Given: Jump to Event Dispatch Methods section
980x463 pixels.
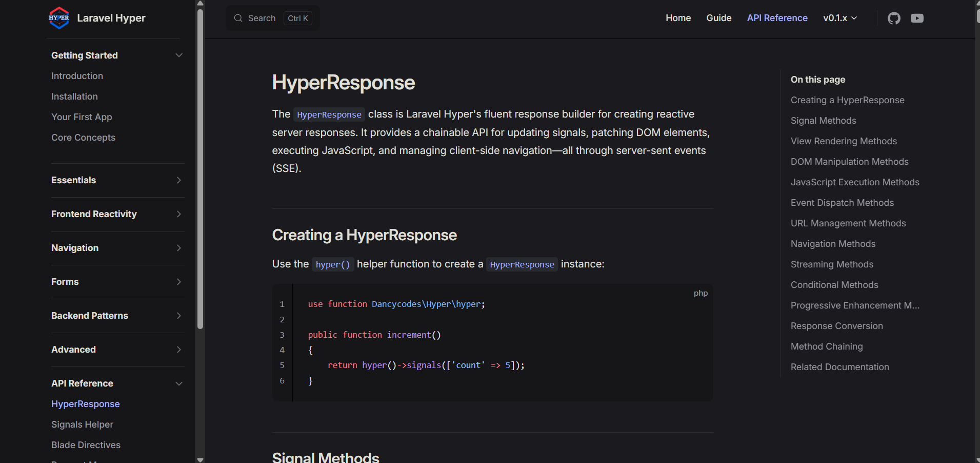Looking at the screenshot, I should pos(842,203).
